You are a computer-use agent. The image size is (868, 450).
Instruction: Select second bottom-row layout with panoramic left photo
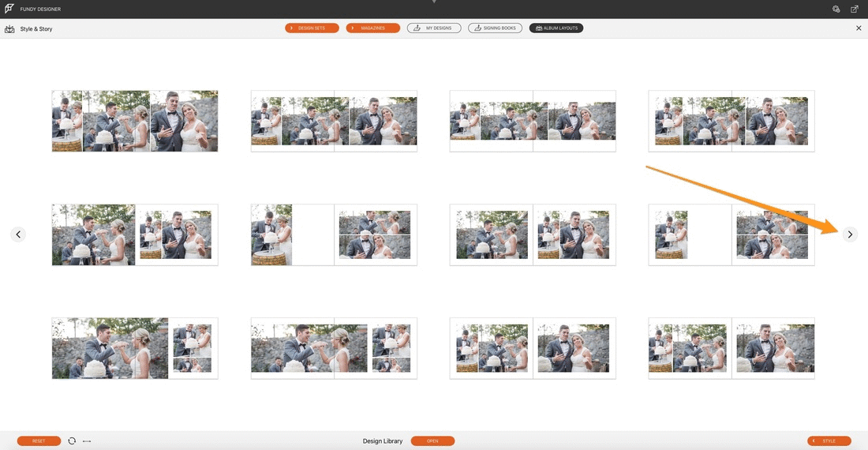pyautogui.click(x=334, y=348)
